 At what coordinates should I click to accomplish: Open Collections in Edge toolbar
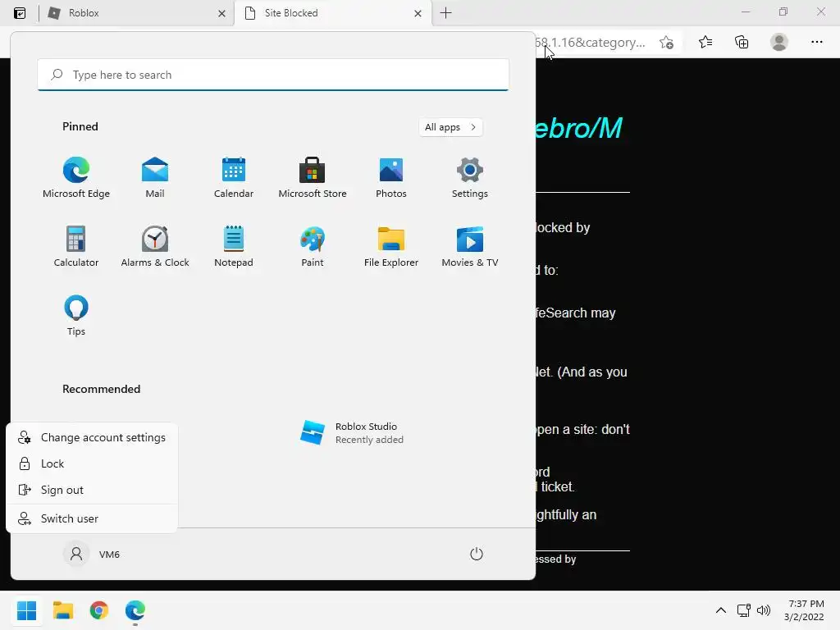pos(742,43)
